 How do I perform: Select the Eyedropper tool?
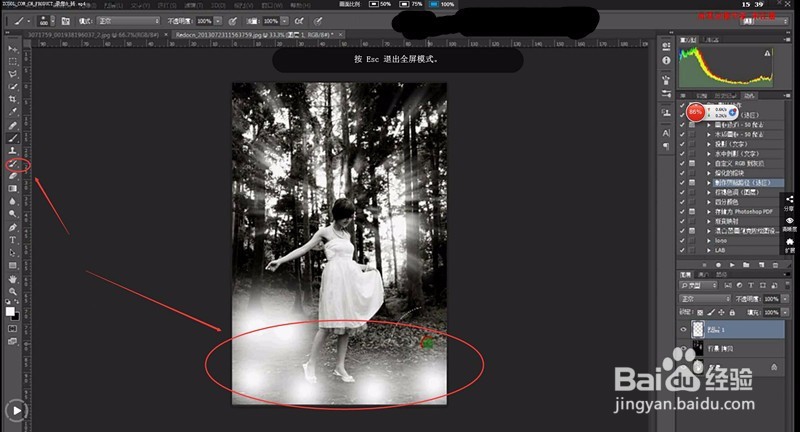tap(13, 112)
